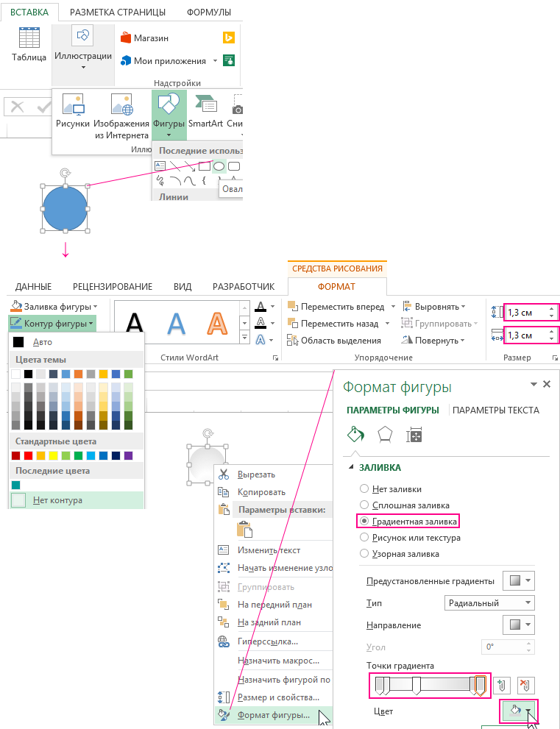Switch to the РАЗМЕТКА СТРАНИЦЫ tab
Image resolution: width=560 pixels, height=729 pixels.
click(118, 12)
